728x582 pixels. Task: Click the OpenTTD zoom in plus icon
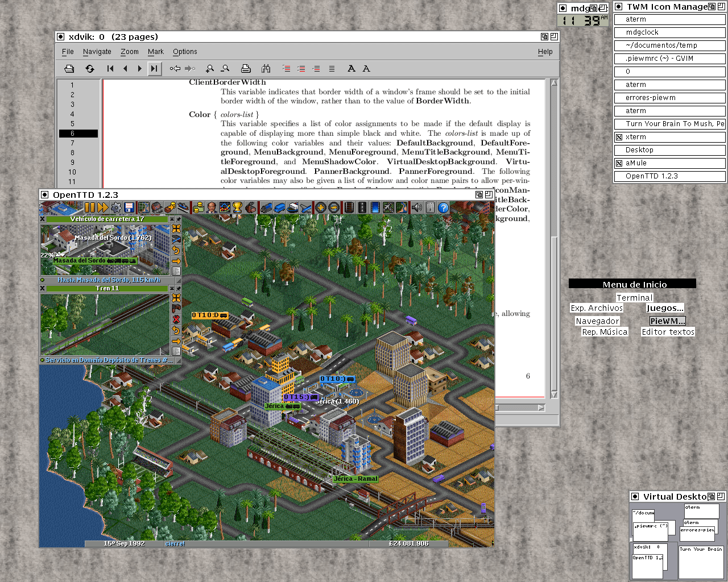pos(321,208)
